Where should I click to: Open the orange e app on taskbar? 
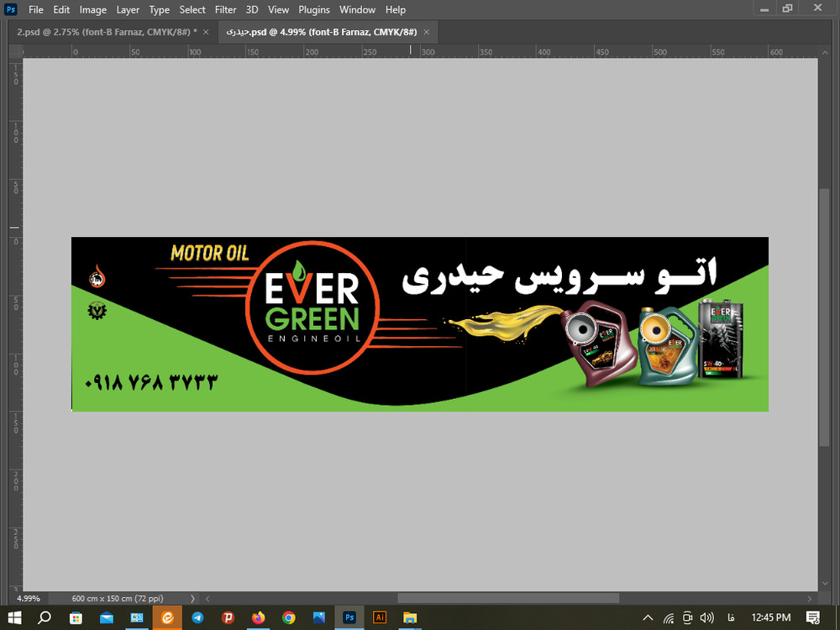(x=168, y=617)
